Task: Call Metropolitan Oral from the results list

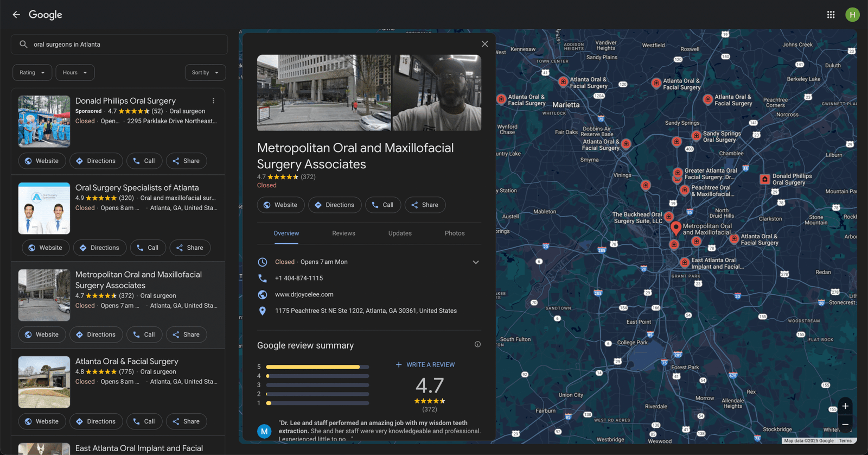Action: click(144, 334)
